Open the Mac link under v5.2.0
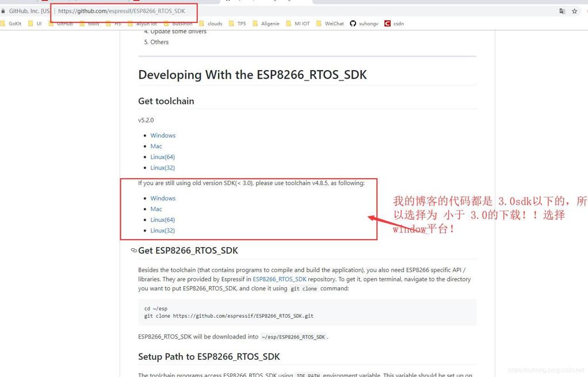Image resolution: width=588 pixels, height=377 pixels. point(156,146)
